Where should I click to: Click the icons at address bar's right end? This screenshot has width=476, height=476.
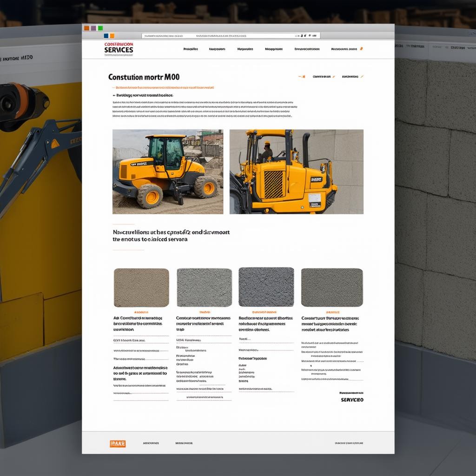click(308, 35)
